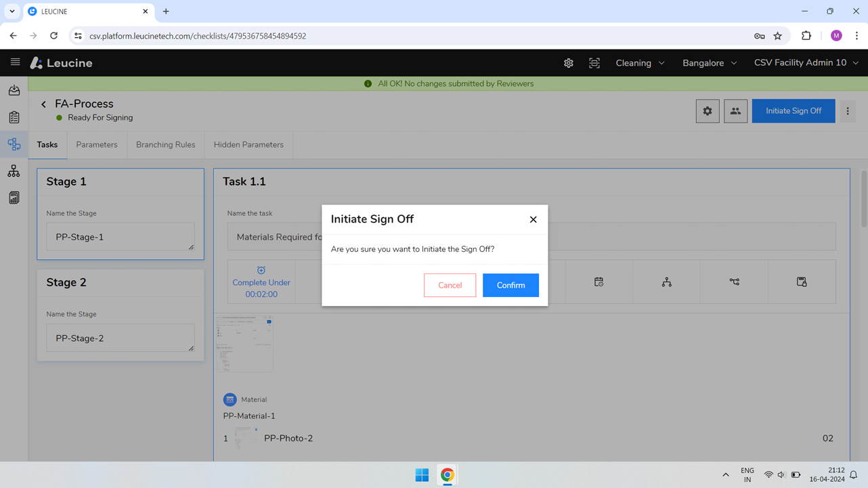The image size is (868, 488).
Task: Open the hamburger menu icon
Action: [x=15, y=62]
